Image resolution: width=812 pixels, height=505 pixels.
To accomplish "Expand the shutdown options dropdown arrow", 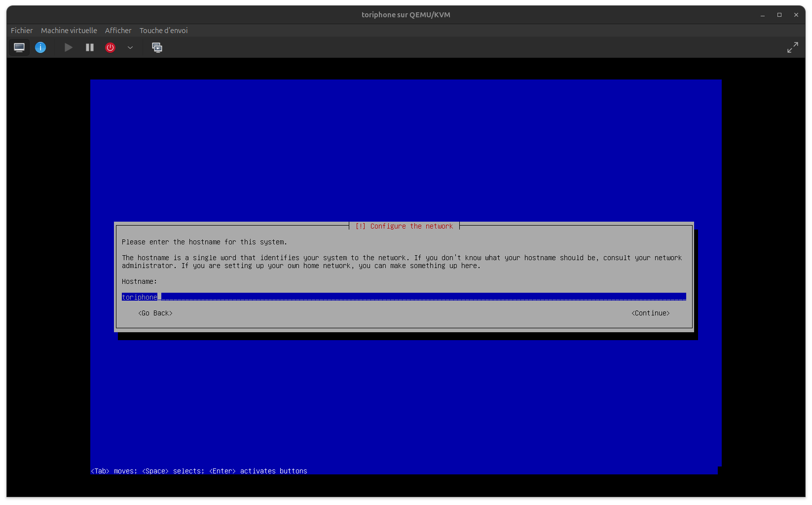I will click(x=130, y=47).
